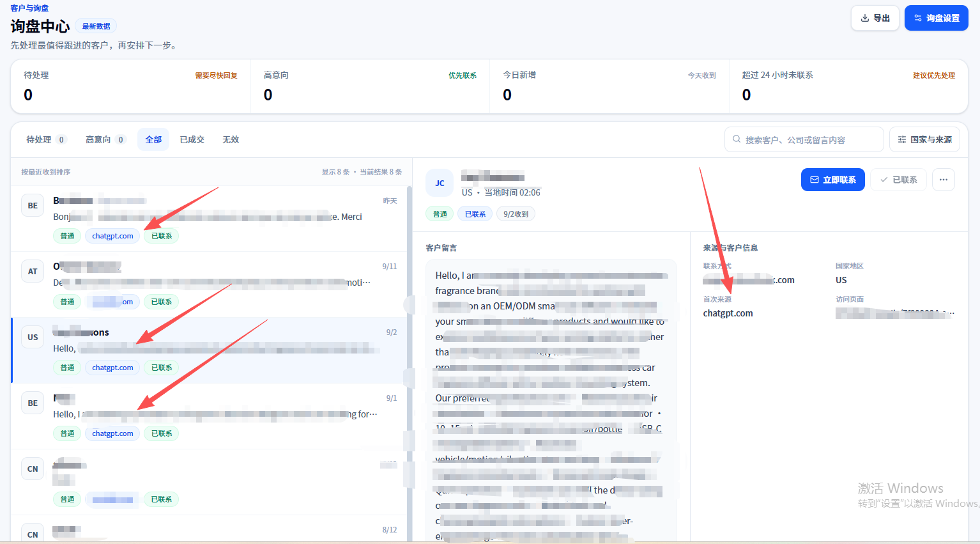Click the chatgpt.com tag in the 9/2 inquiry

pos(112,368)
